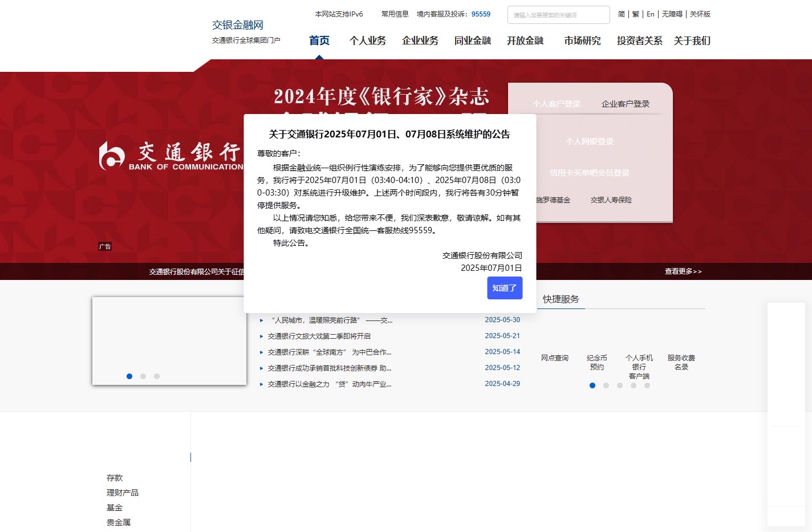Open the 交银人寿保险 link

point(611,200)
